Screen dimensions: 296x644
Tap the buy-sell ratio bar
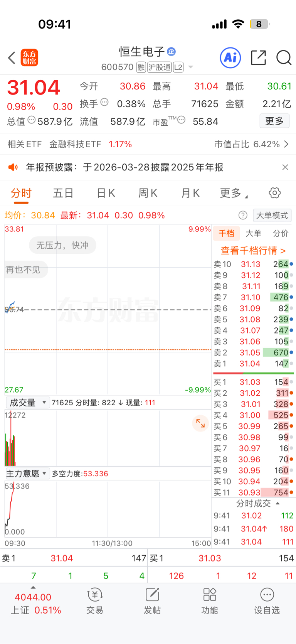click(253, 373)
